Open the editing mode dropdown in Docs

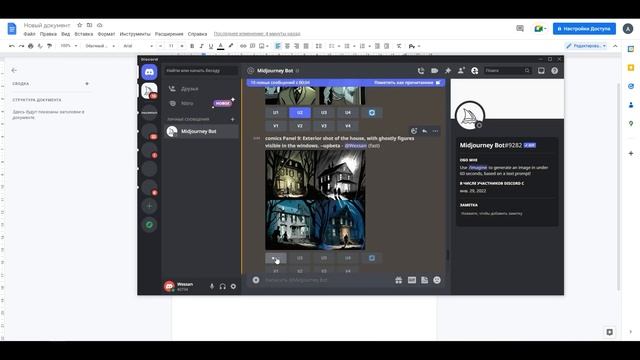(587, 46)
